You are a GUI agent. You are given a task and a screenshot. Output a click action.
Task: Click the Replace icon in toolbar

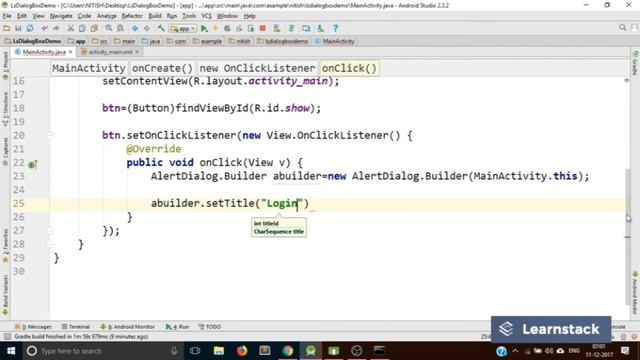[120, 28]
